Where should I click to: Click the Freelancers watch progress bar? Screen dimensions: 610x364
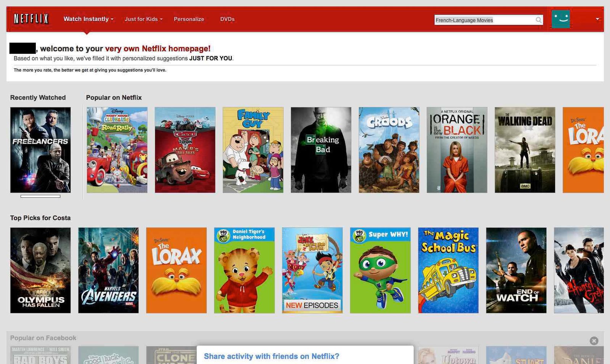pos(40,196)
